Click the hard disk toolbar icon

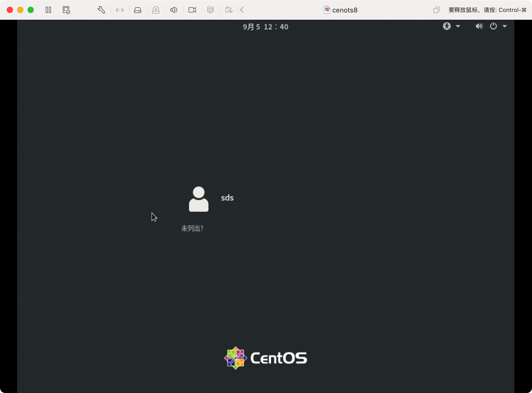138,10
